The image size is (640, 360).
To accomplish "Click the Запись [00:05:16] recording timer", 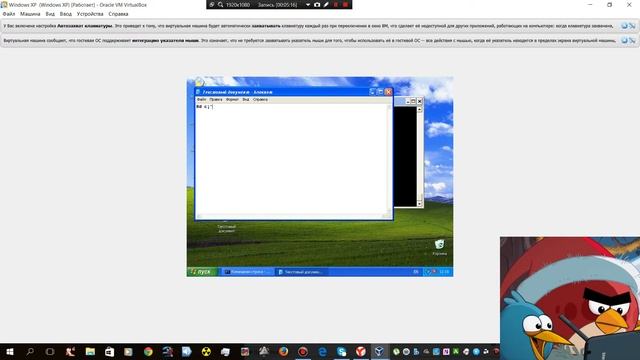I will click(x=278, y=5).
